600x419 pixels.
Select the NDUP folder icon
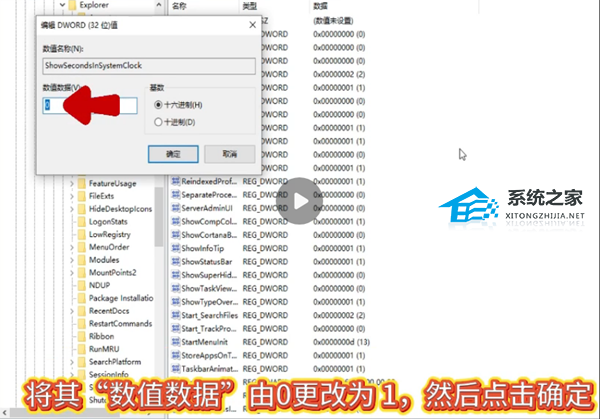pyautogui.click(x=82, y=285)
